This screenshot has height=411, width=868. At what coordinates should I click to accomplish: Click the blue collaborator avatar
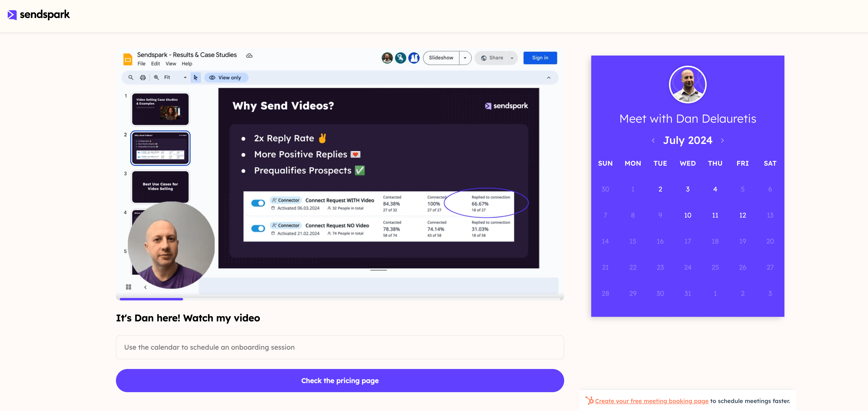tap(414, 58)
